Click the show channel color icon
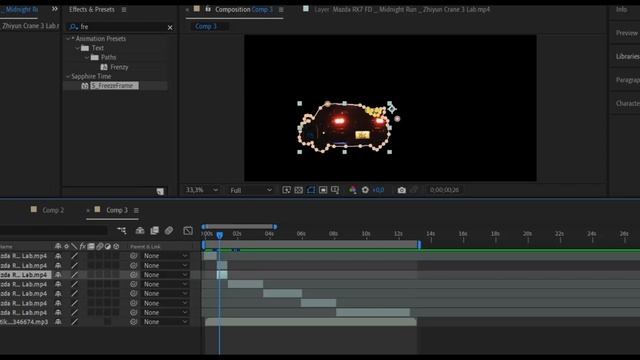The width and height of the screenshot is (640, 360). click(x=352, y=190)
